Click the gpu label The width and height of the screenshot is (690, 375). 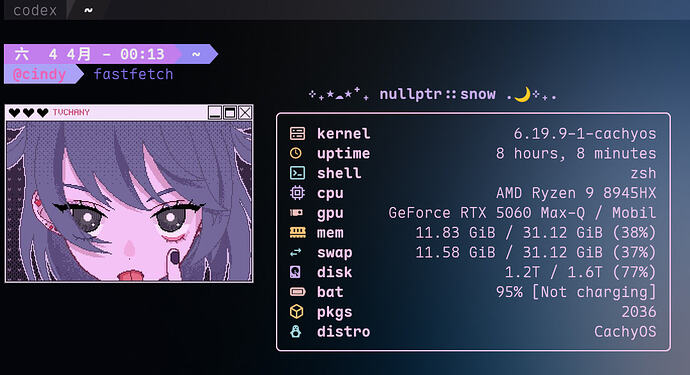(x=330, y=213)
